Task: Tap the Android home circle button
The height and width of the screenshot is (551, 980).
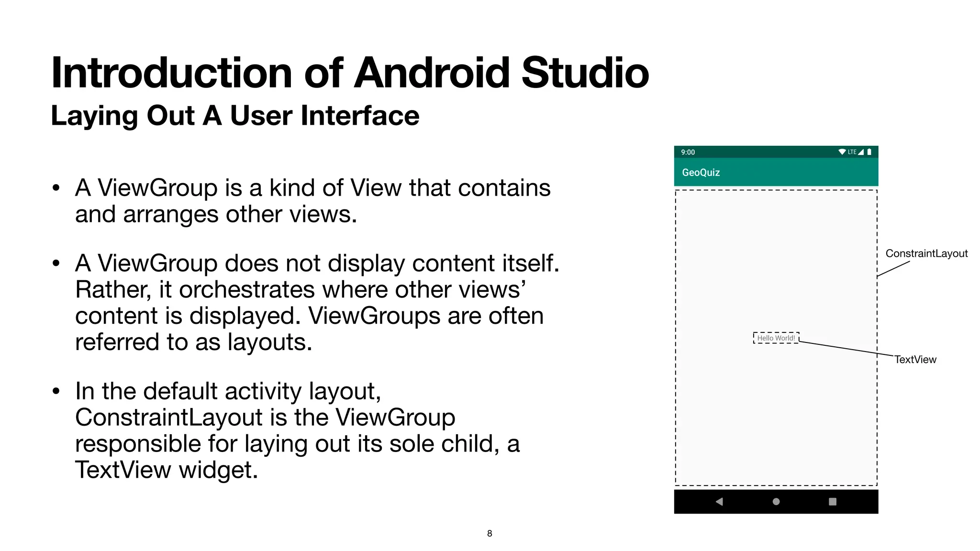Action: click(x=776, y=501)
